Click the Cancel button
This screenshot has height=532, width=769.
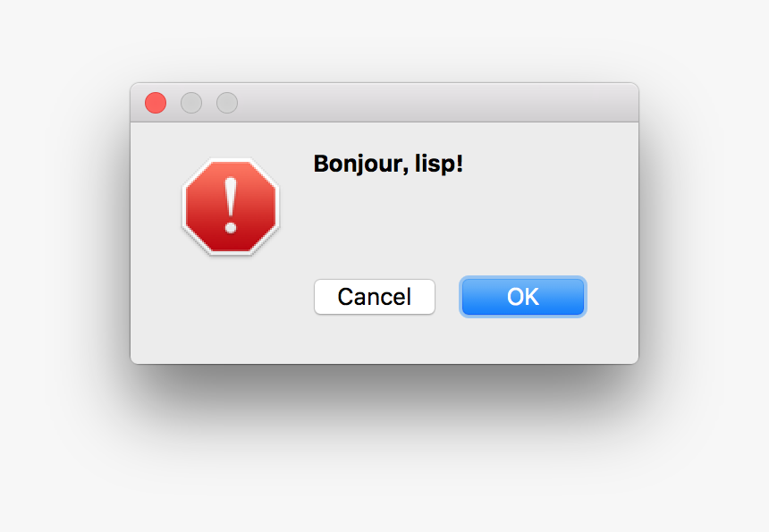tap(375, 297)
